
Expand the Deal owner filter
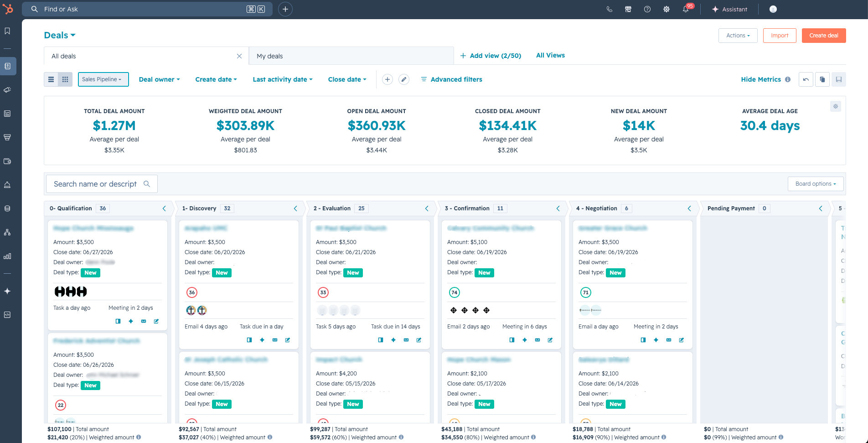[x=159, y=79]
